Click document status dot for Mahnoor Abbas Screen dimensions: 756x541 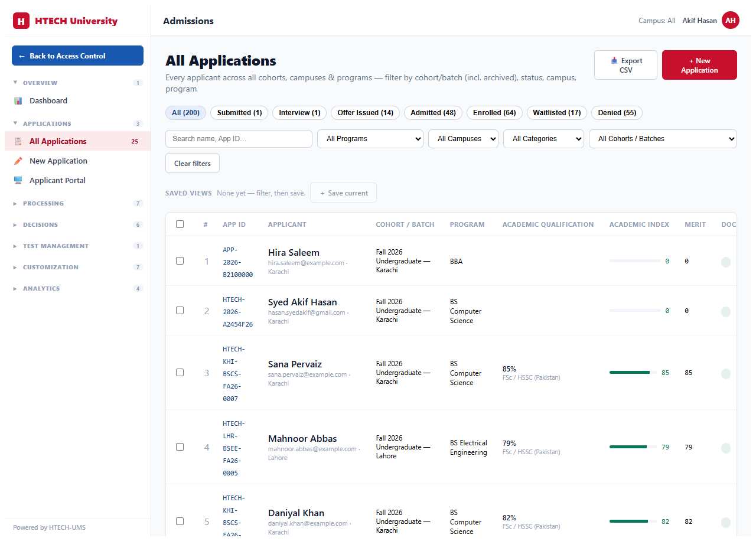pos(726,448)
